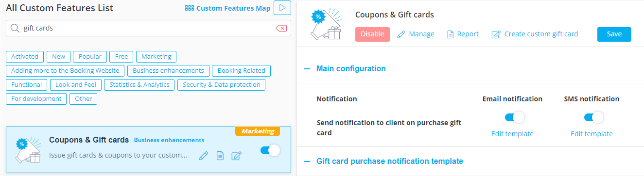Click create custom gift card icon in card
The height and width of the screenshot is (176, 644).
(x=236, y=156)
